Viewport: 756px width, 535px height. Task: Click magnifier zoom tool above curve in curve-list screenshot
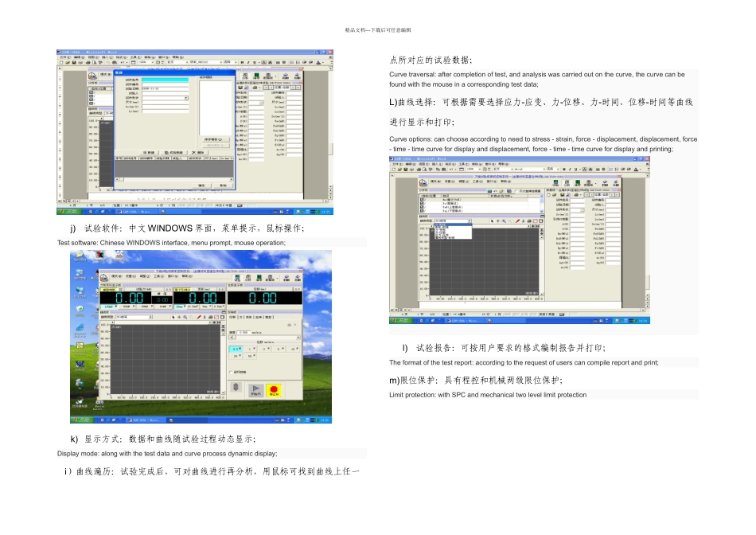pos(504,221)
